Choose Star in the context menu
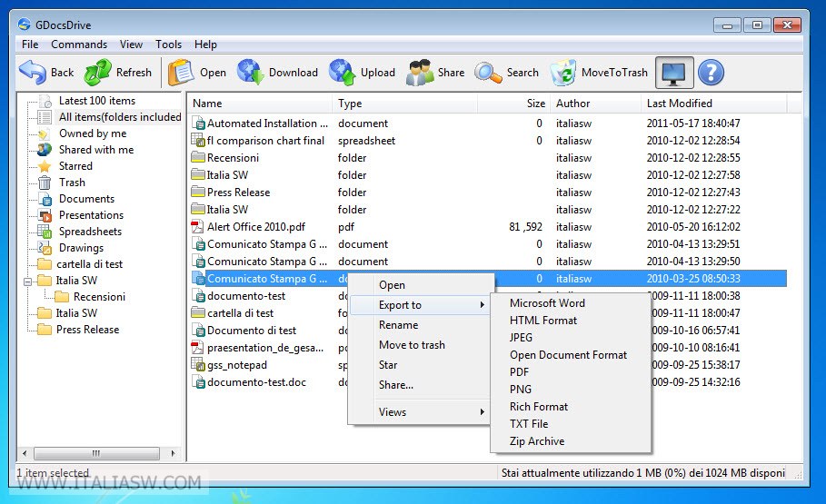This screenshot has height=504, width=826. pyautogui.click(x=420, y=365)
